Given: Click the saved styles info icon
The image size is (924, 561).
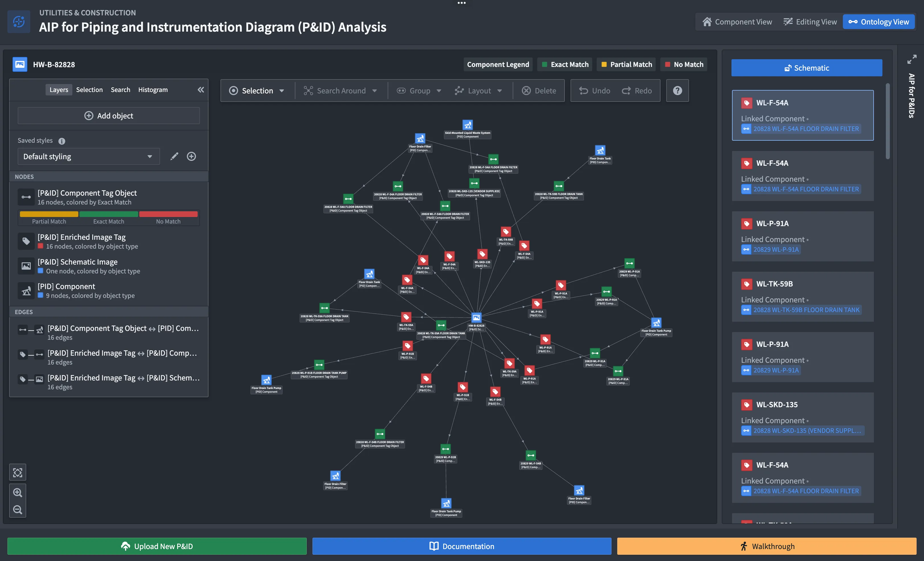Looking at the screenshot, I should pos(62,141).
